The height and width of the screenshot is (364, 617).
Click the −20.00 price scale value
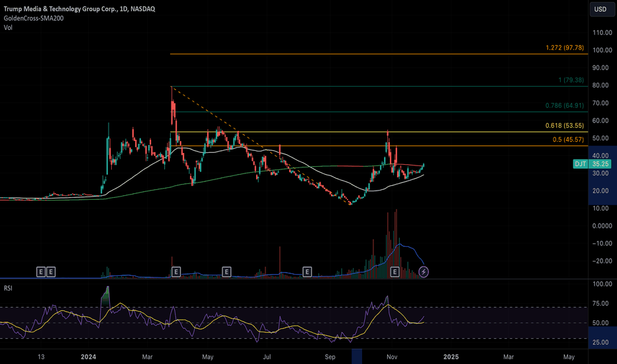click(x=602, y=261)
